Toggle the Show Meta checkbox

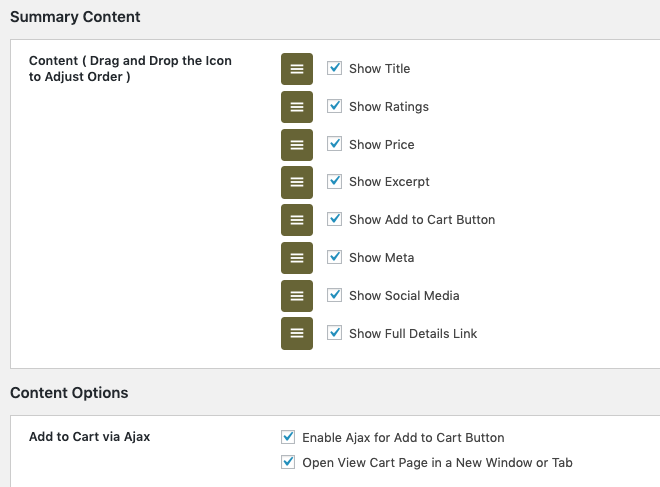(335, 257)
